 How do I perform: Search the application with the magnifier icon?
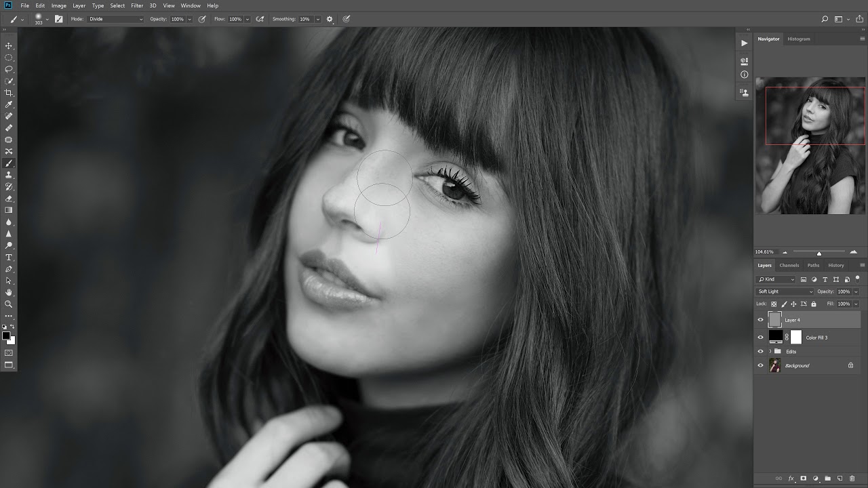pos(825,19)
